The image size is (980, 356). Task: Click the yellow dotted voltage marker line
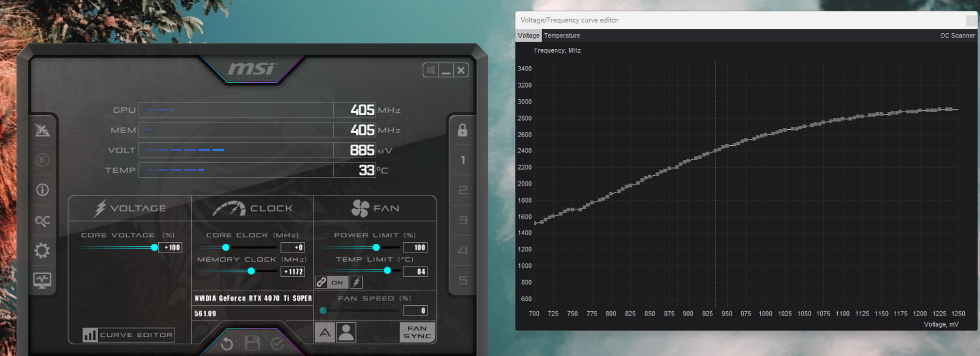coord(715,184)
